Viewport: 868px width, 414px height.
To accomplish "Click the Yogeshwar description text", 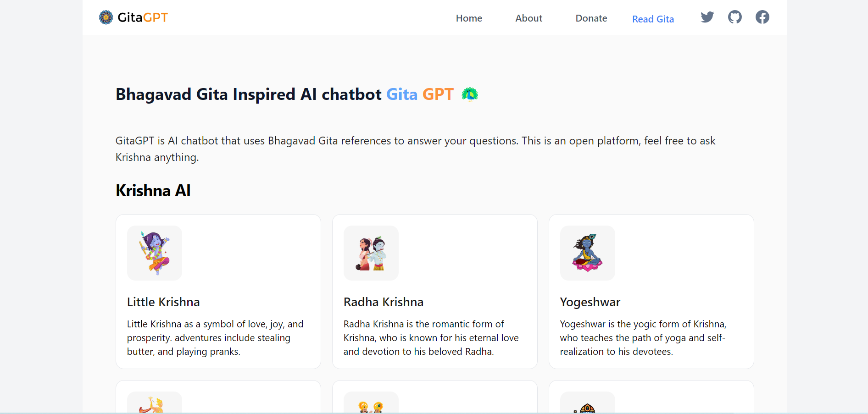I will pos(643,338).
